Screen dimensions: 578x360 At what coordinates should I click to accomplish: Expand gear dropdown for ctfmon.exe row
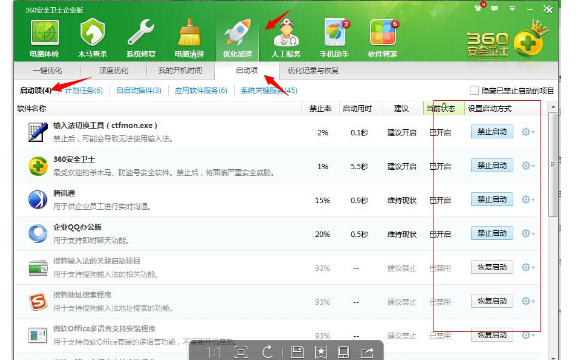coord(528,132)
